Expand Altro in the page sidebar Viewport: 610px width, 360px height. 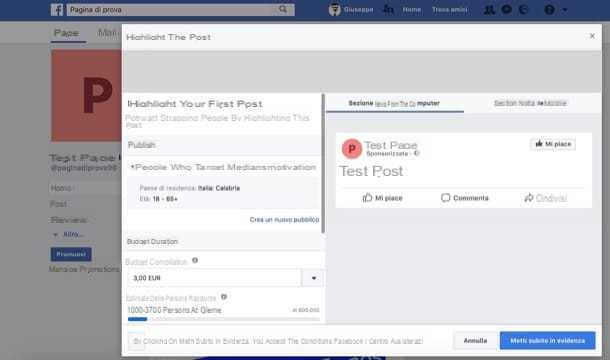[x=68, y=235]
